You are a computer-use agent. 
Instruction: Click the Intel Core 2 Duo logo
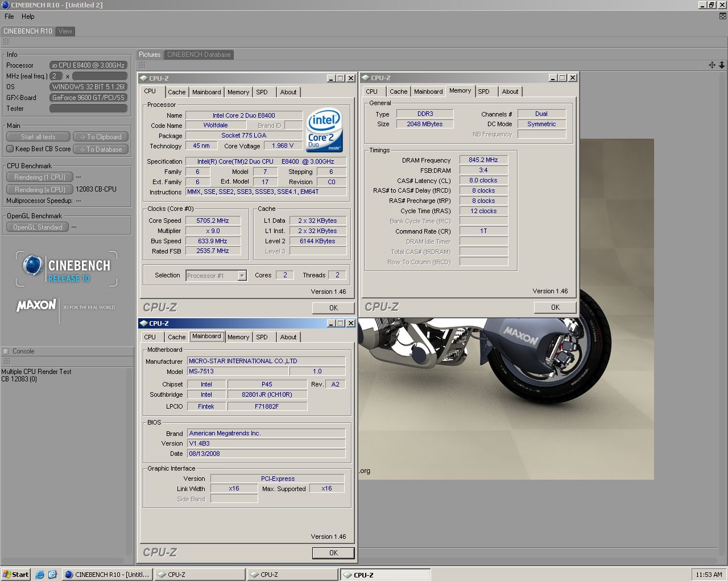pyautogui.click(x=325, y=130)
